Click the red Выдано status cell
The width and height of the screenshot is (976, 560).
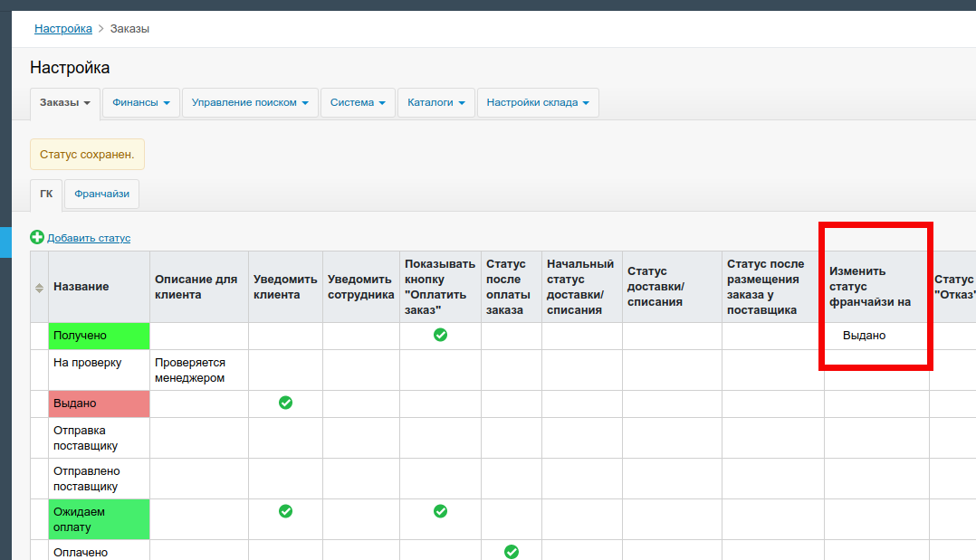99,403
